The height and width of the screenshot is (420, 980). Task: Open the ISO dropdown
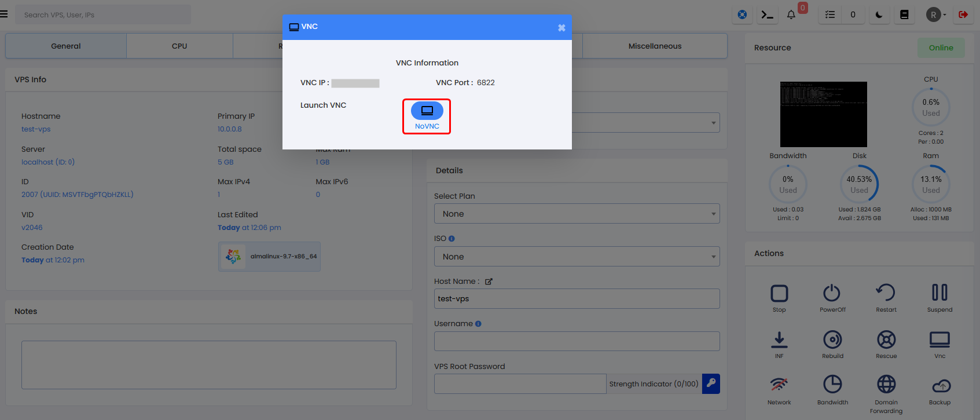click(577, 257)
